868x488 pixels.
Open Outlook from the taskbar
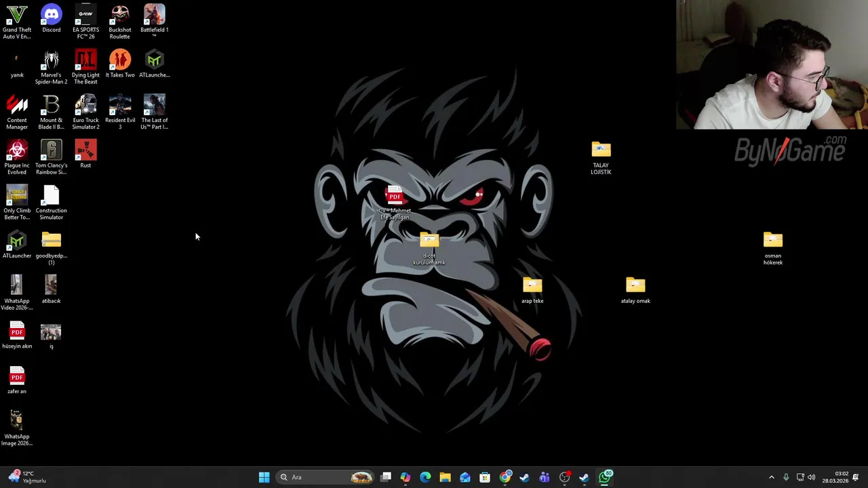click(x=465, y=477)
